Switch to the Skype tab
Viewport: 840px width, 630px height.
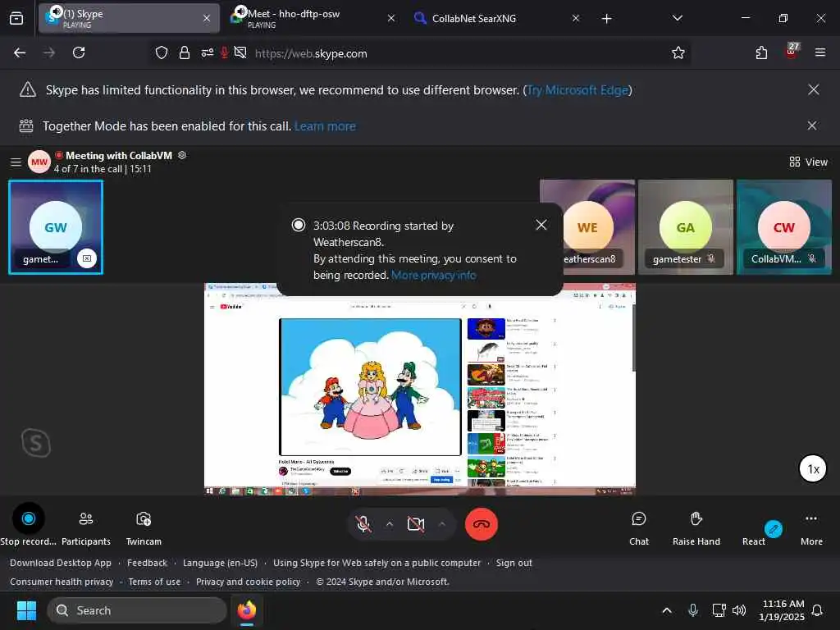pyautogui.click(x=129, y=19)
